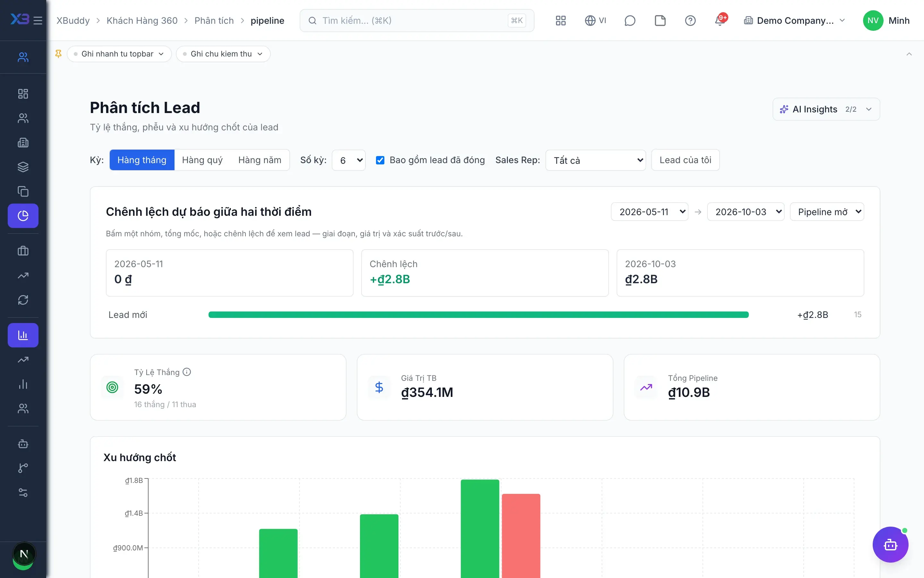The height and width of the screenshot is (578, 924).
Task: Open the Sales Rep Tất cả dropdown
Action: click(596, 160)
